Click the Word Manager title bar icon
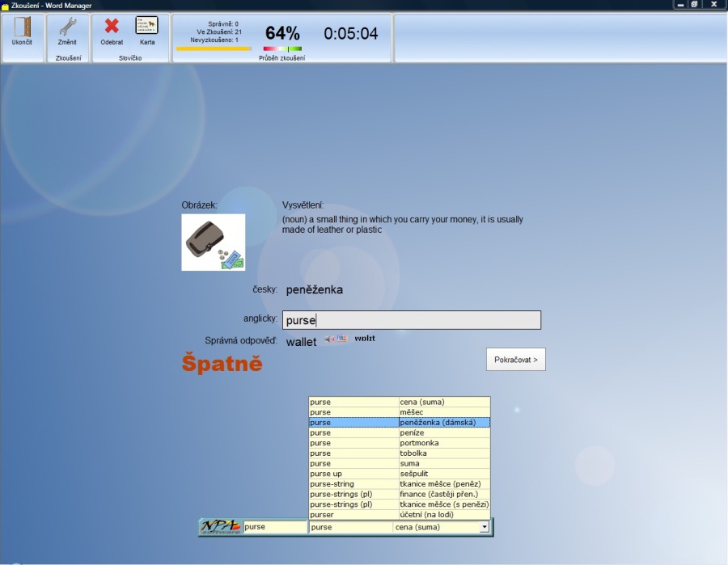728x565 pixels. click(5, 6)
